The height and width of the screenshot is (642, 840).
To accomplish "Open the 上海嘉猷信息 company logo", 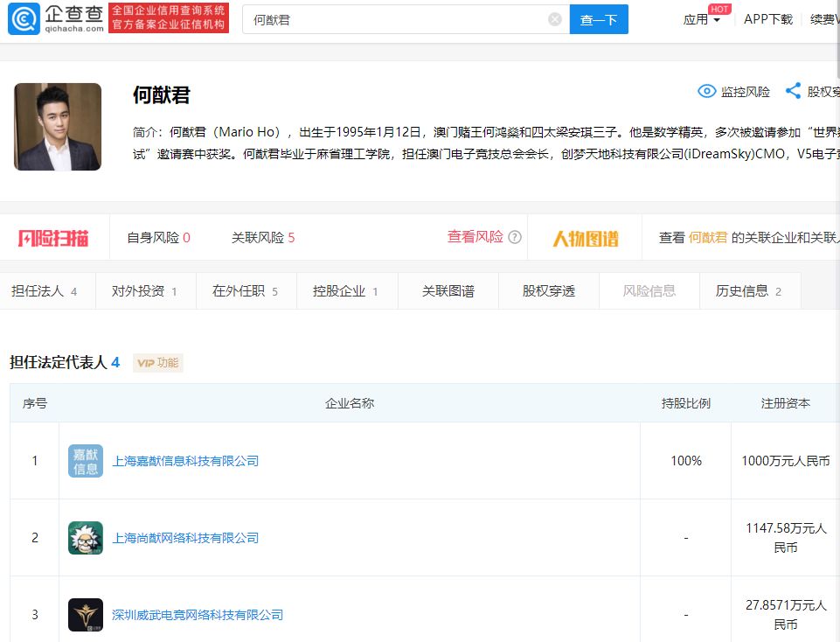I will pyautogui.click(x=86, y=461).
